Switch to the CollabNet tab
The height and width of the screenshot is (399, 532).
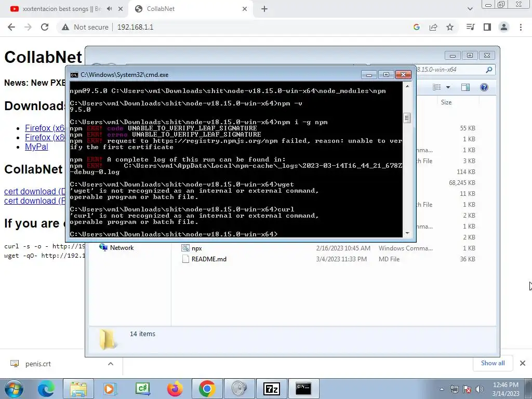pyautogui.click(x=190, y=9)
